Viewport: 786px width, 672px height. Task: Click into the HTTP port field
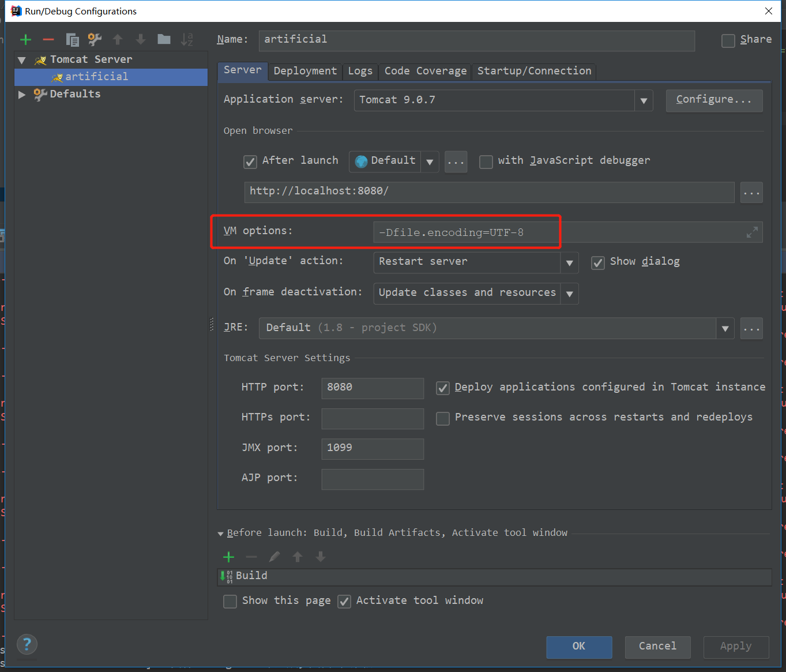pyautogui.click(x=373, y=388)
